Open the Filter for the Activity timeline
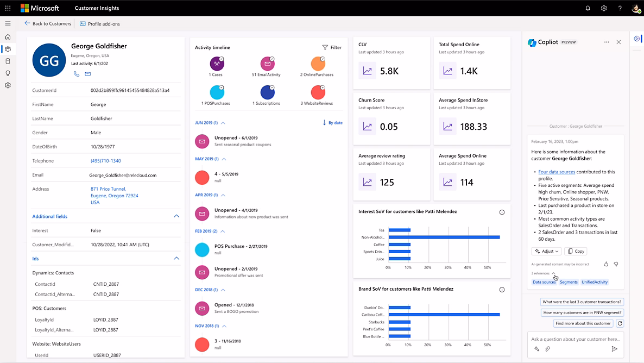644x363 pixels. (331, 47)
